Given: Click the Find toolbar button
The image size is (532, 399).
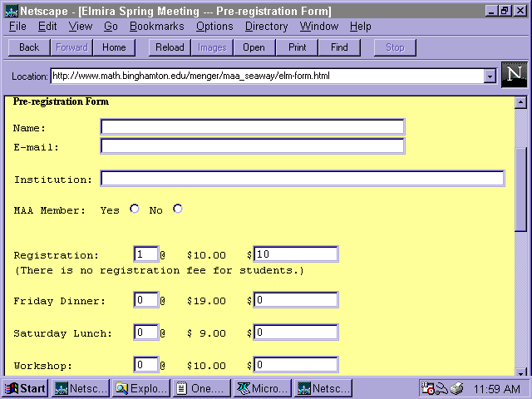Looking at the screenshot, I should [x=339, y=47].
